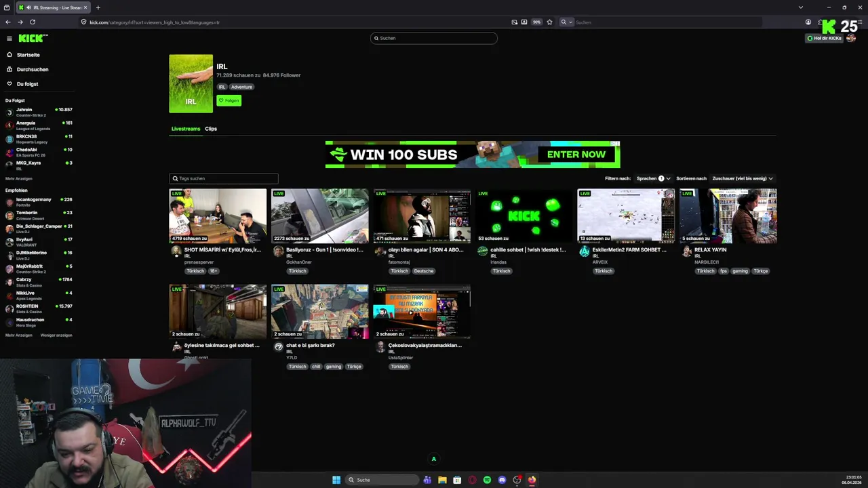
Task: Open the Çekoslovakyalaştıramadıkları stream thumbnail
Action: click(x=422, y=311)
